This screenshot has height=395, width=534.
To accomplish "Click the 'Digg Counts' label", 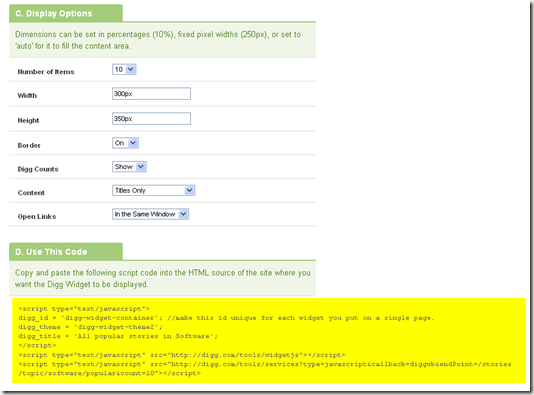I will 38,169.
